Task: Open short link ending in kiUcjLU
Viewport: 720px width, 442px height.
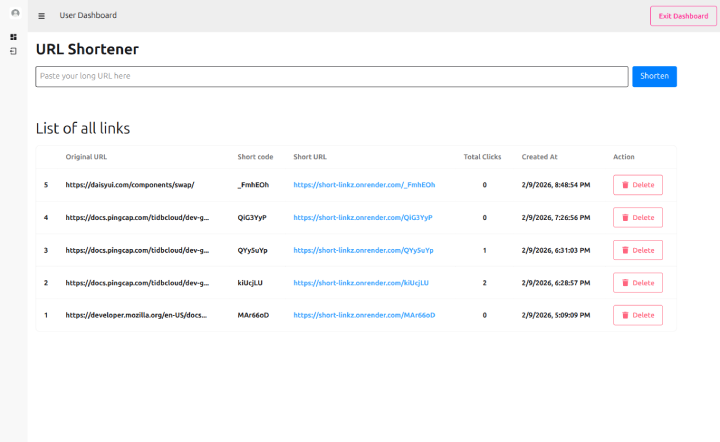Action: [x=361, y=283]
